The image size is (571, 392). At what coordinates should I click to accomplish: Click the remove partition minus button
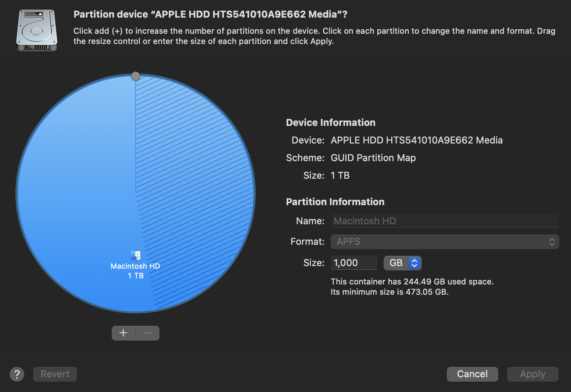tap(148, 333)
